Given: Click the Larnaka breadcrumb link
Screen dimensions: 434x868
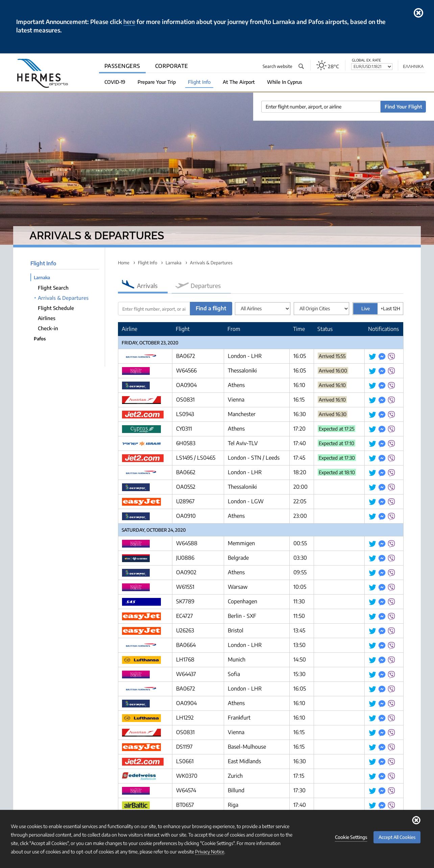Looking at the screenshot, I should (x=173, y=263).
